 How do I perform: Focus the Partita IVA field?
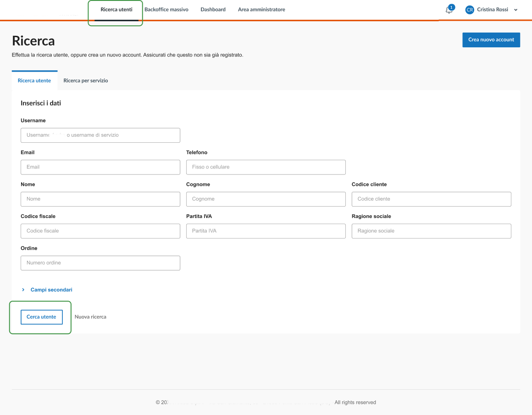click(x=266, y=231)
